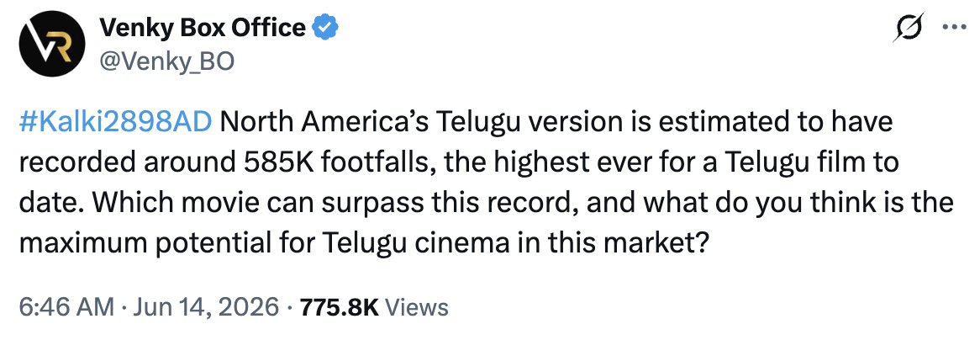Click the 6:46 AM timestamp
This screenshot has width=980, height=340.
coord(67,307)
